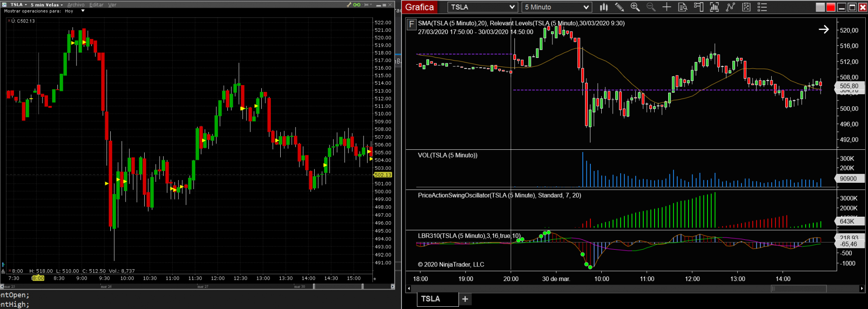
Task: Open the bar type chart style icon in NinjaTrader
Action: [x=604, y=7]
